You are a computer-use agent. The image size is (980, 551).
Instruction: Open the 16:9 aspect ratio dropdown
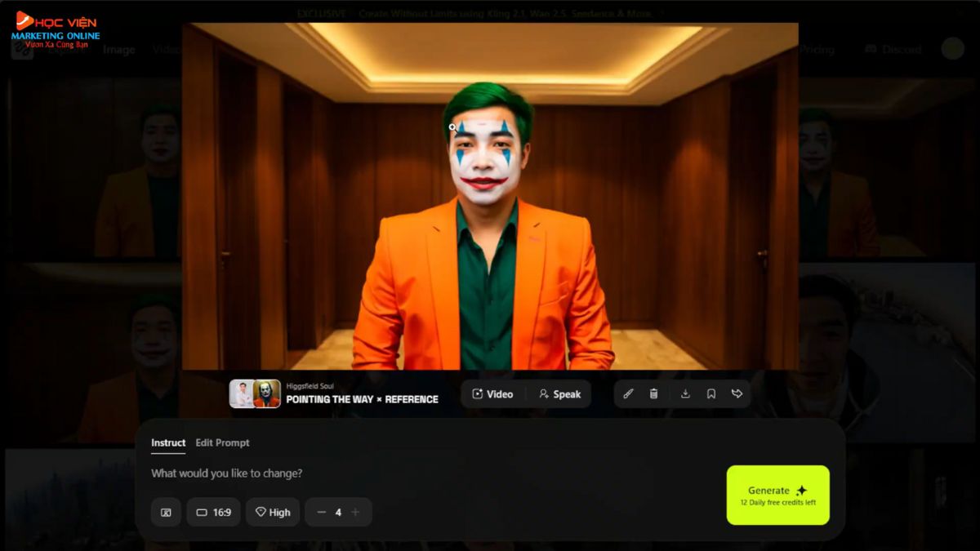(213, 513)
